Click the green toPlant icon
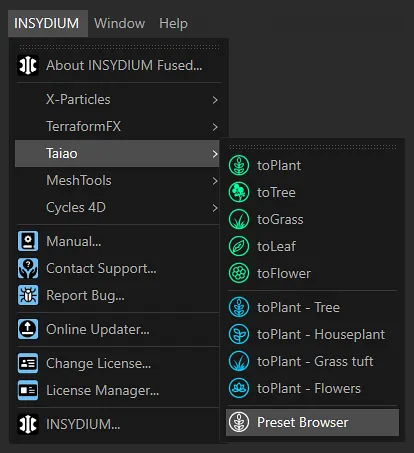Image resolution: width=414 pixels, height=453 pixels. pos(239,165)
